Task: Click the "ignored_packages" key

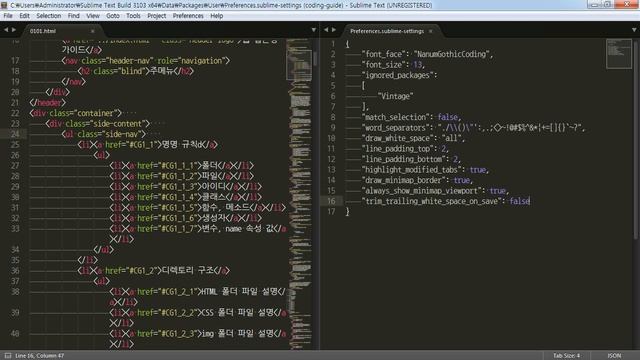Action: [397, 75]
